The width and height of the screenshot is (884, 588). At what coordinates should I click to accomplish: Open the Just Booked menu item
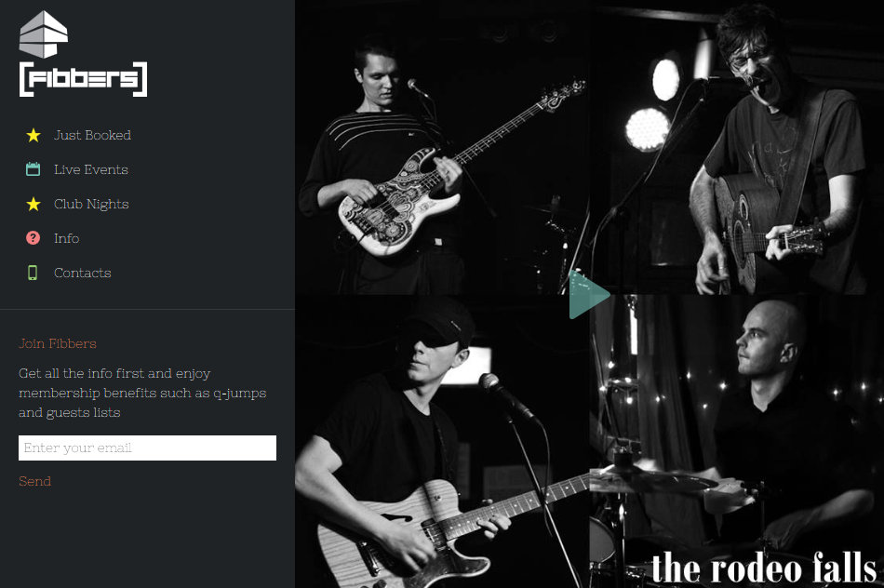pyautogui.click(x=92, y=135)
